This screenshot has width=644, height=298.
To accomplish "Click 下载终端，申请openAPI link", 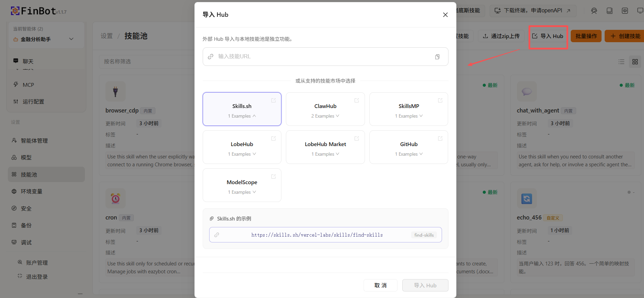I will 532,11.
